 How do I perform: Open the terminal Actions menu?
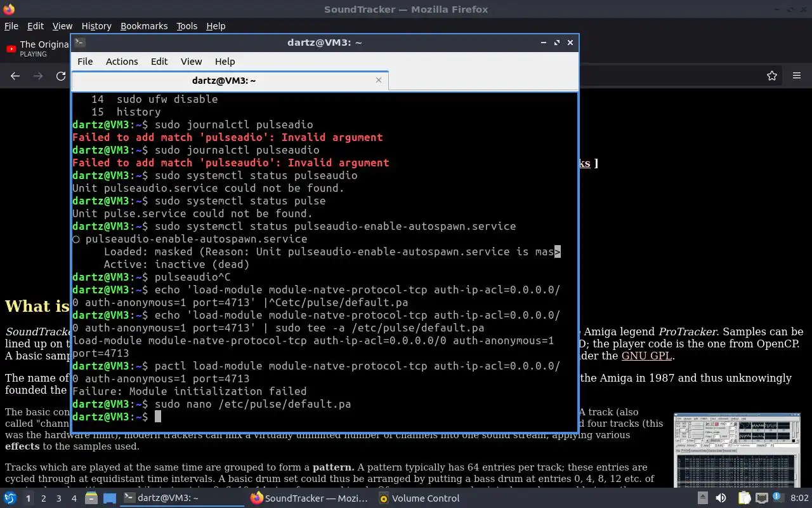122,62
